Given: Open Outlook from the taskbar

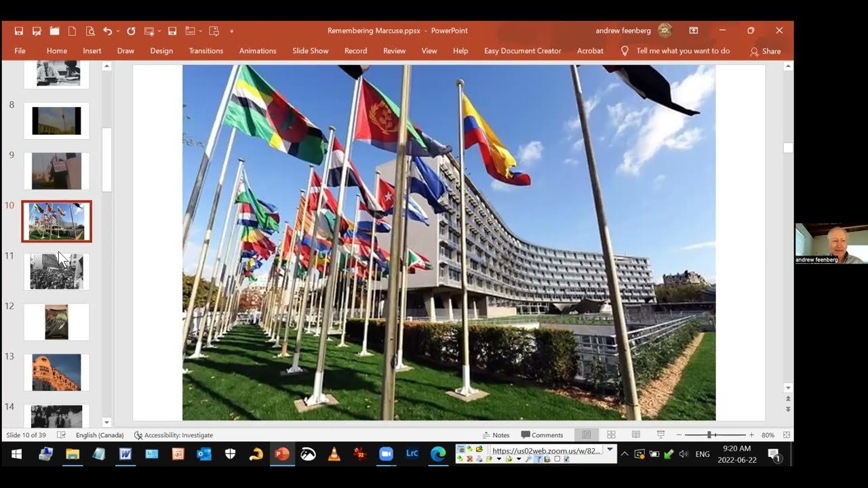Looking at the screenshot, I should click(204, 455).
